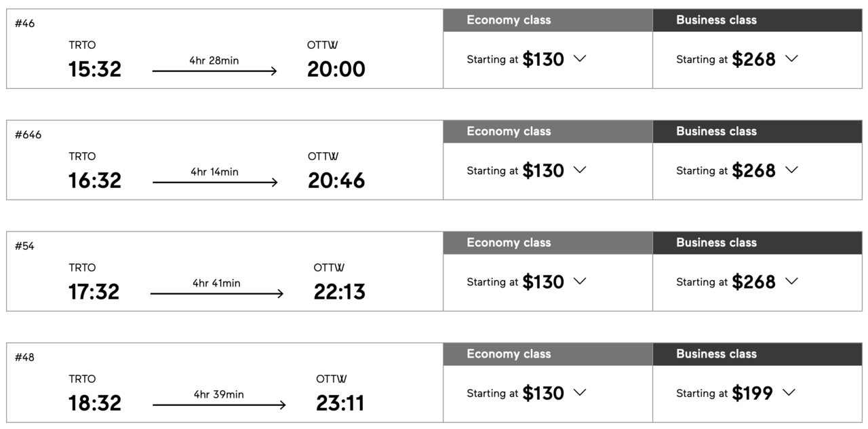Open Business price chevron for train #646
The width and height of the screenshot is (868, 429).
point(791,170)
